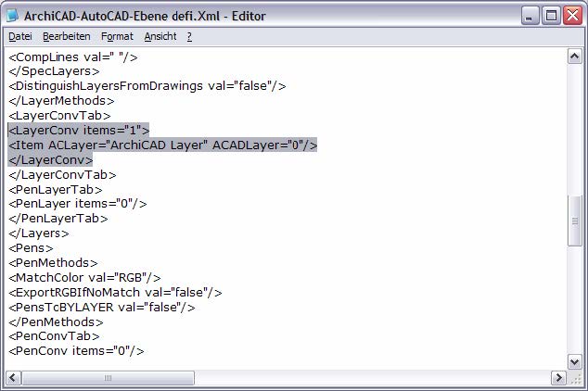The image size is (588, 391).
Task: Click the </PenMethods> closing line
Action: [56, 322]
